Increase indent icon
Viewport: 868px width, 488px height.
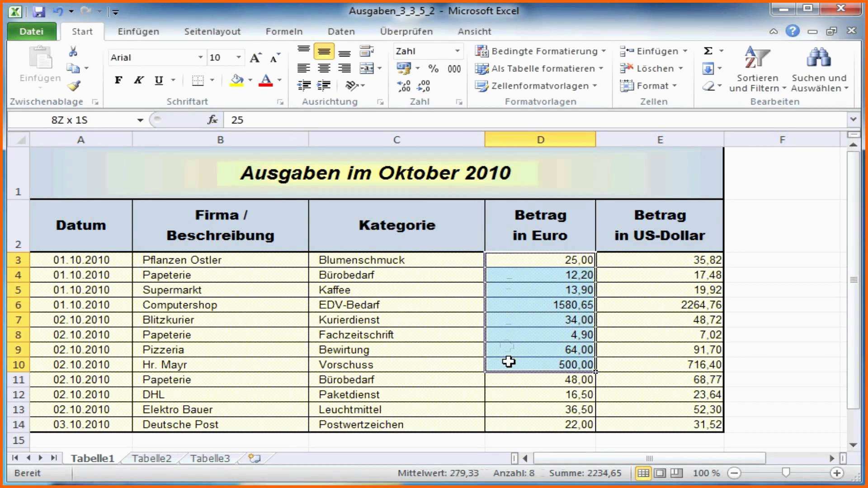[x=324, y=85]
